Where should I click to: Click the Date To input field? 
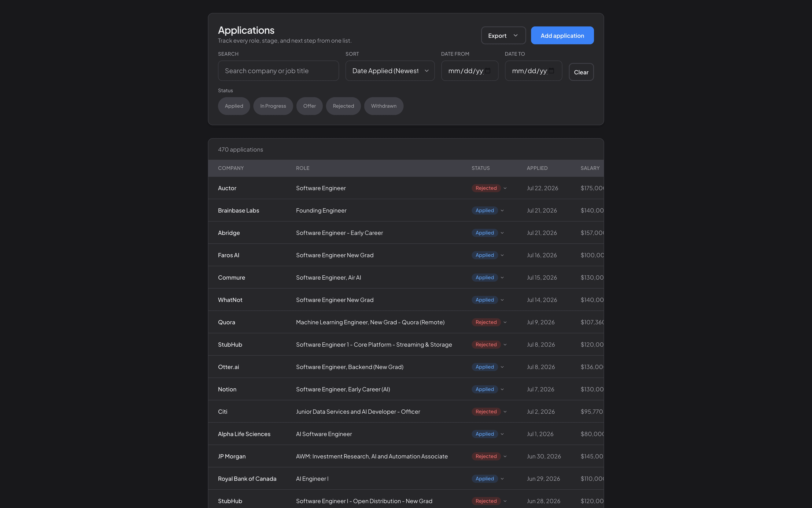533,70
